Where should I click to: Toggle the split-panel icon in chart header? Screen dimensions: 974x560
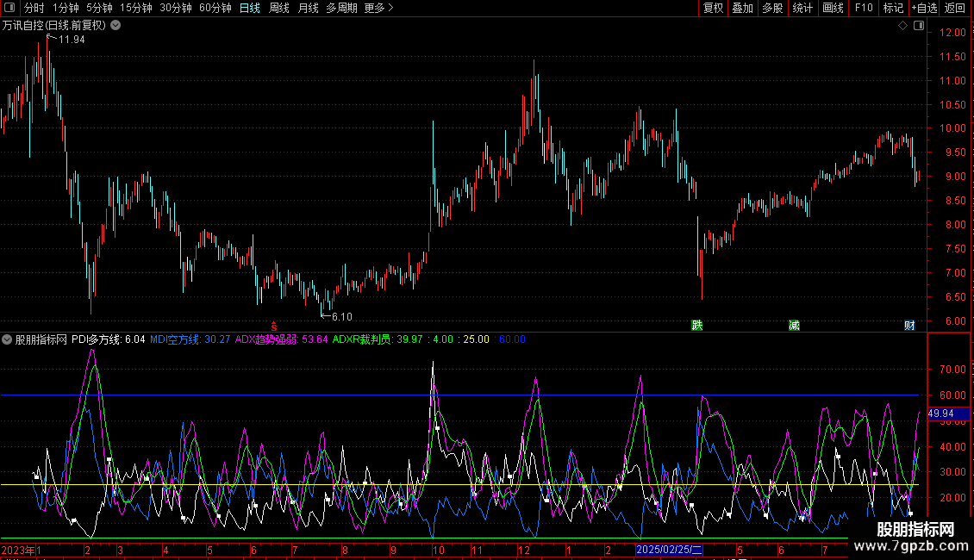coord(919,26)
